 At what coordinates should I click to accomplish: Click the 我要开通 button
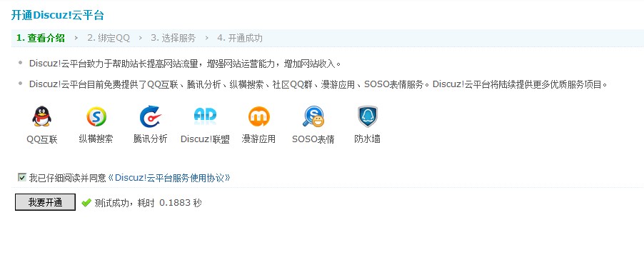(45, 202)
